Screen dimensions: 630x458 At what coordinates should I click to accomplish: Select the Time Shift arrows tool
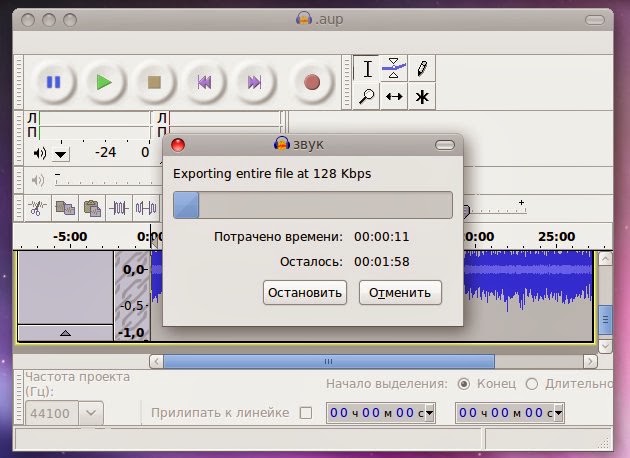tap(394, 96)
